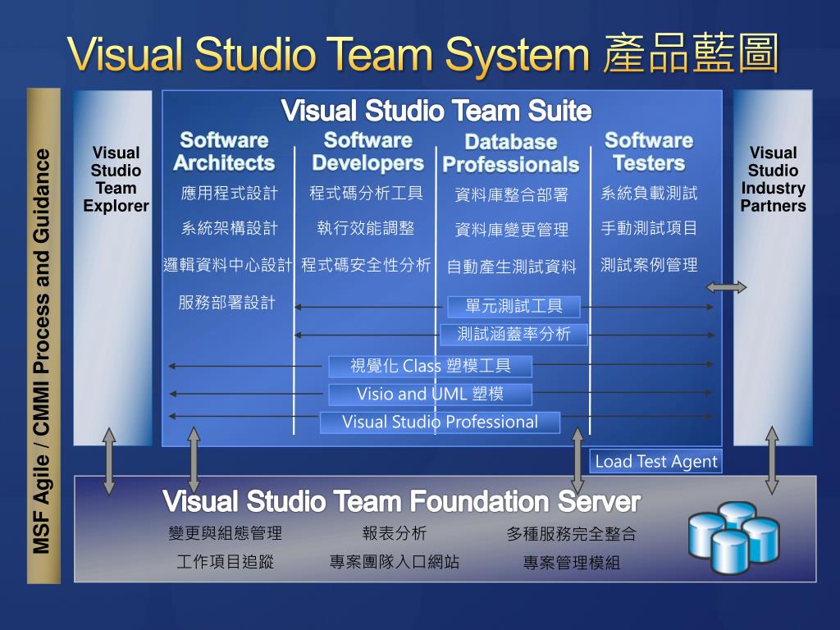Click the 變更與組態管理 text
Image resolution: width=840 pixels, height=630 pixels.
coord(225,533)
